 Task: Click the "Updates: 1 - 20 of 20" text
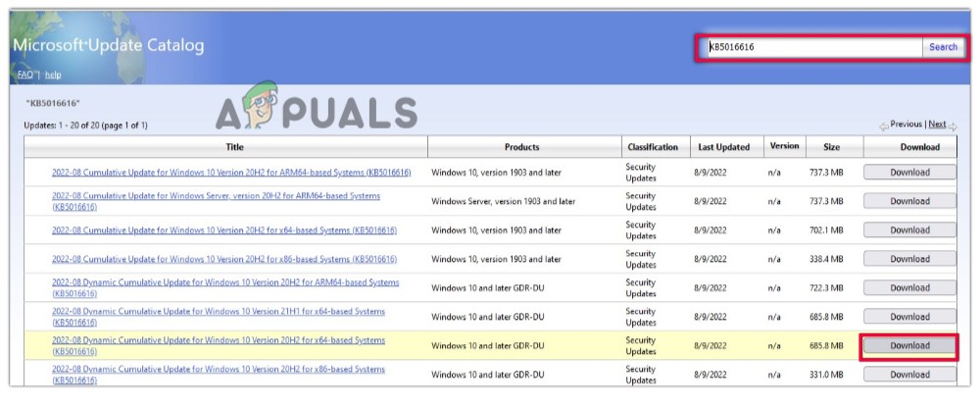(85, 125)
